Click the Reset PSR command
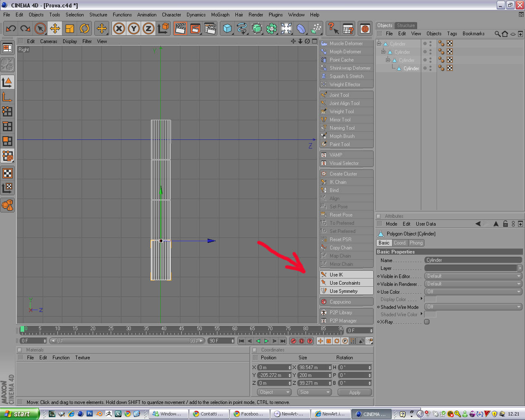 tap(347, 240)
